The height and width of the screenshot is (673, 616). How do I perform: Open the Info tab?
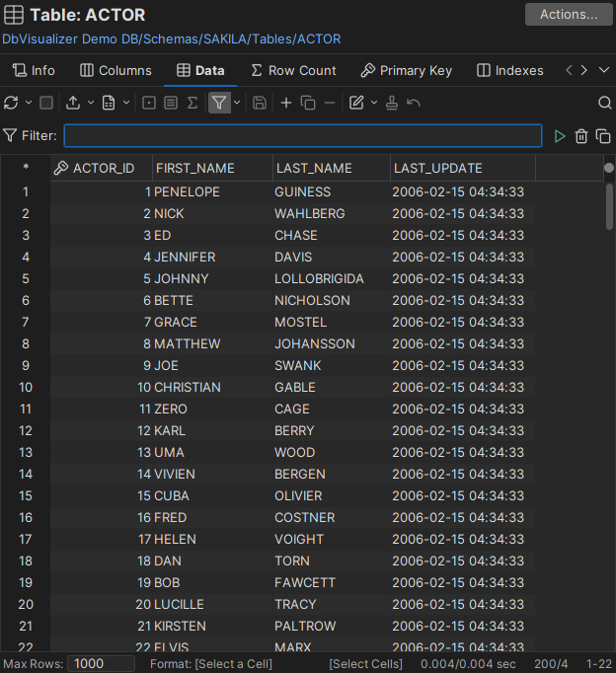point(34,70)
